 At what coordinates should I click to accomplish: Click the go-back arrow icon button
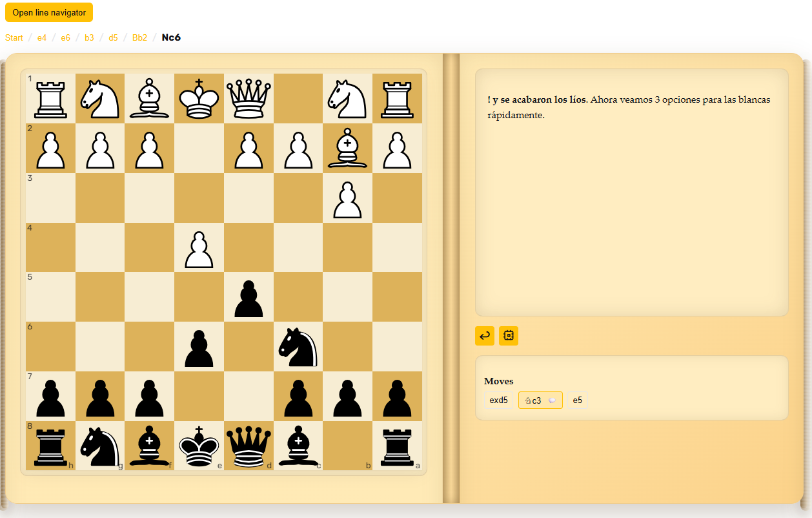[x=485, y=336]
